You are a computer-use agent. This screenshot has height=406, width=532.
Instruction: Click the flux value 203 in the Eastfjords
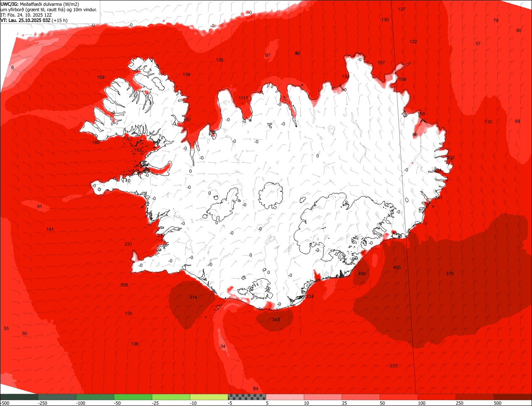[x=451, y=157]
